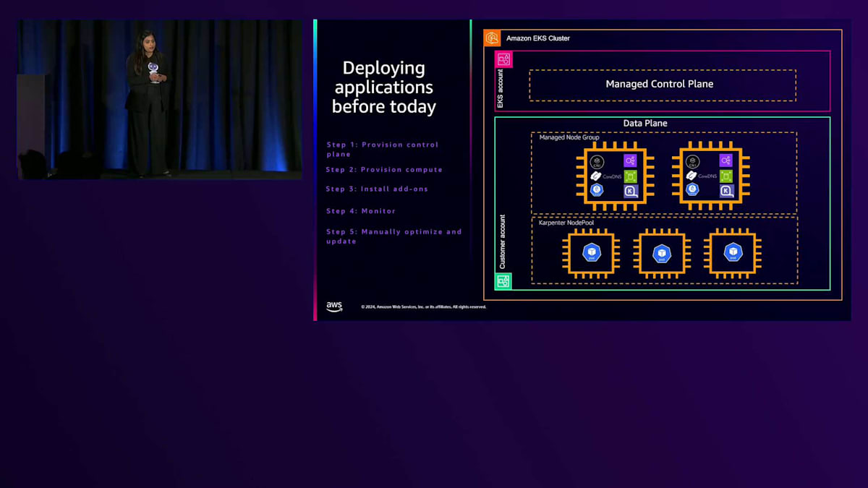Select green square icon in left managed node

click(x=630, y=176)
